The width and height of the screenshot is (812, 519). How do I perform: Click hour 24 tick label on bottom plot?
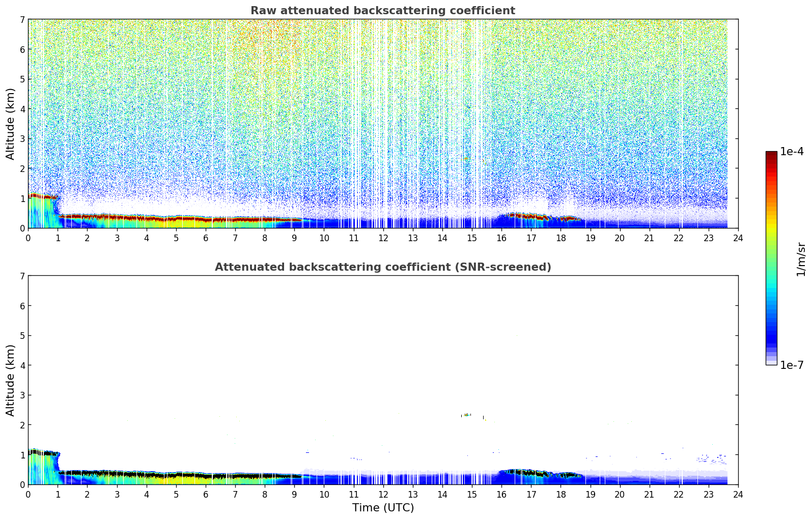click(x=738, y=494)
